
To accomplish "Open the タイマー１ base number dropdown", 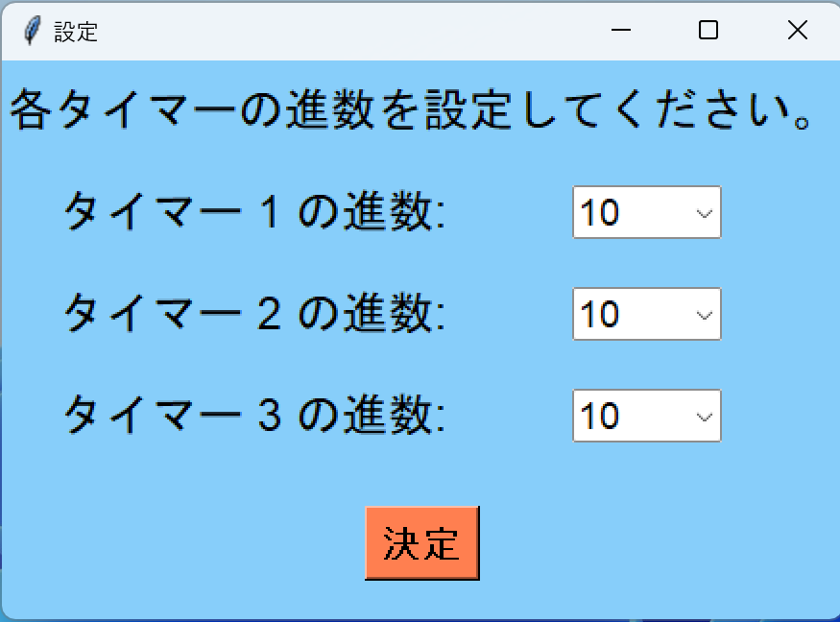I will coord(645,212).
